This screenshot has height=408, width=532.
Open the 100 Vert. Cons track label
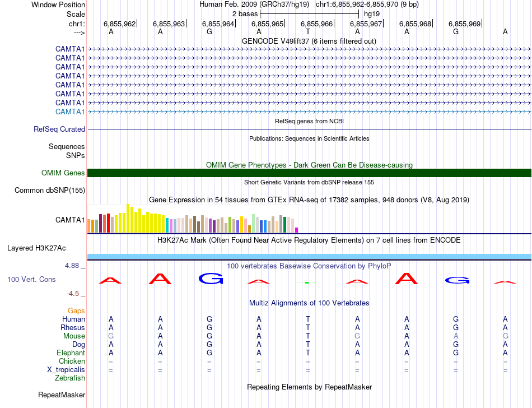click(x=31, y=279)
